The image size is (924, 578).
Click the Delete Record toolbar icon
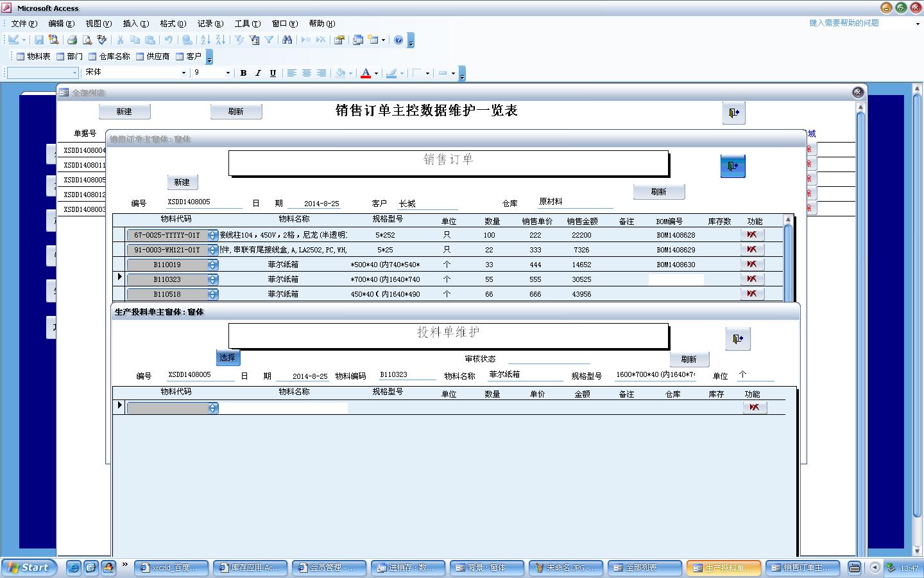click(321, 40)
